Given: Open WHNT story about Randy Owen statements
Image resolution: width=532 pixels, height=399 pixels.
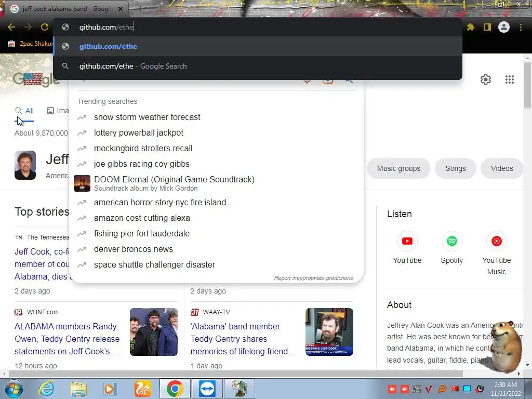Looking at the screenshot, I should coord(67,339).
